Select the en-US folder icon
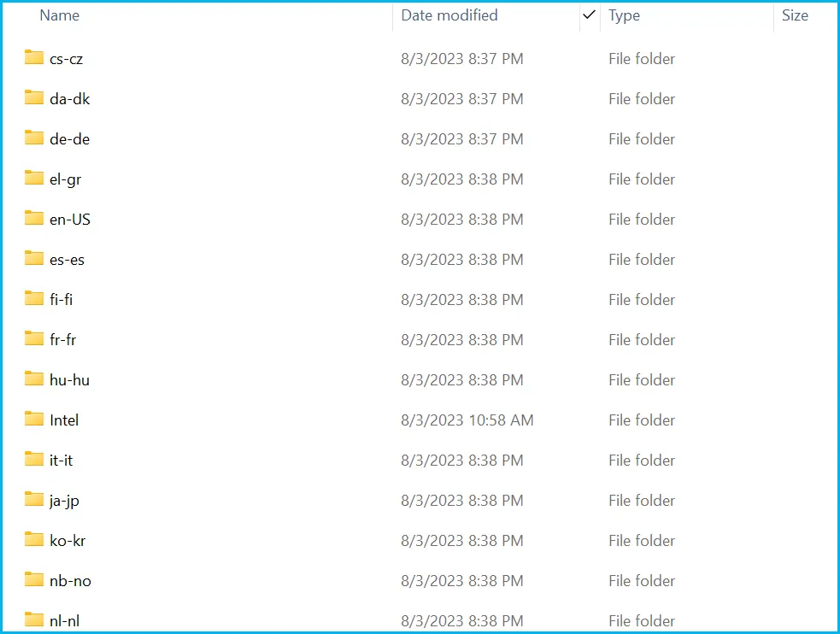Screen dimensions: 840x634 tap(34, 219)
